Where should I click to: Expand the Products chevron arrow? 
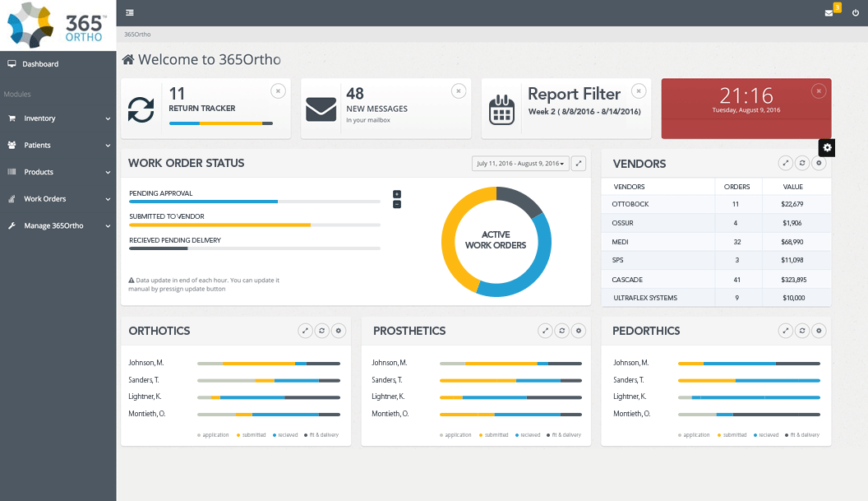108,173
